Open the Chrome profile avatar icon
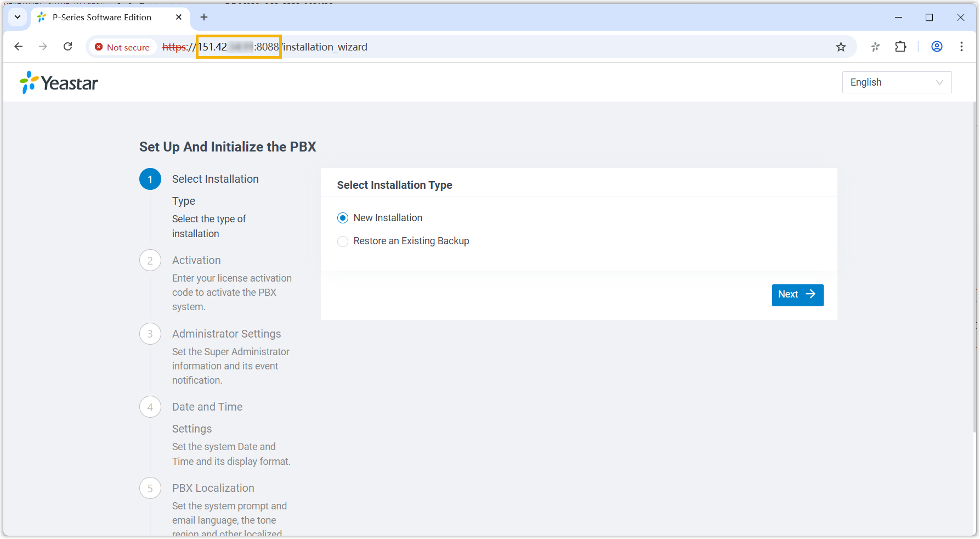Viewport: 980px width, 539px height. (937, 47)
